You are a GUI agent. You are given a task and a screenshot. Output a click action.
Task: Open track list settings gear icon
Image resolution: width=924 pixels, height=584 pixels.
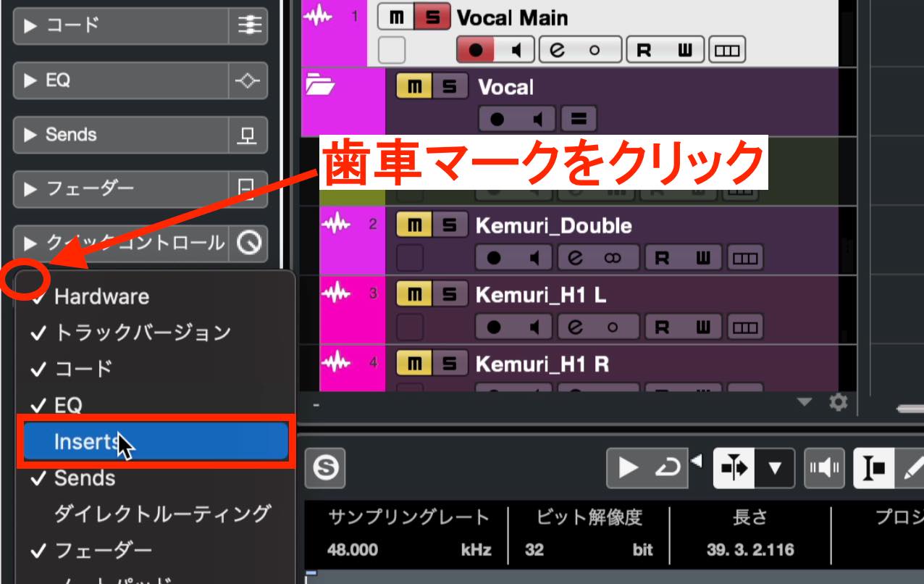click(x=838, y=402)
